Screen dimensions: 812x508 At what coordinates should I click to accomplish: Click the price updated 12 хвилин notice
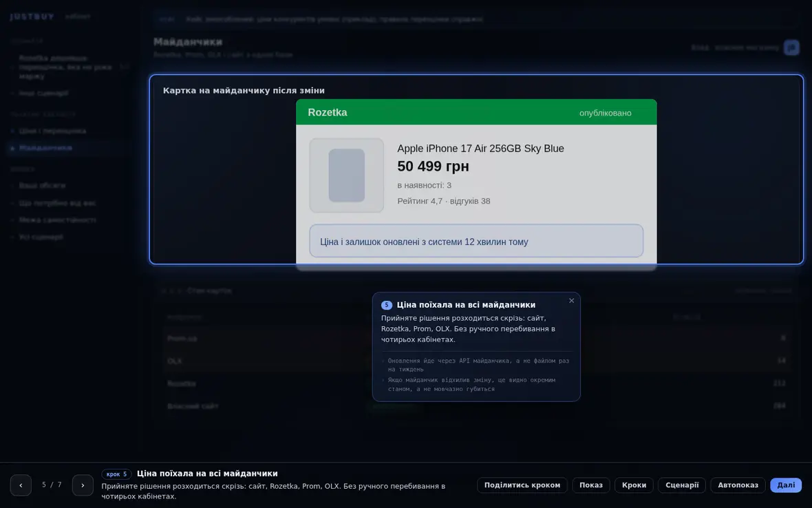(x=476, y=241)
